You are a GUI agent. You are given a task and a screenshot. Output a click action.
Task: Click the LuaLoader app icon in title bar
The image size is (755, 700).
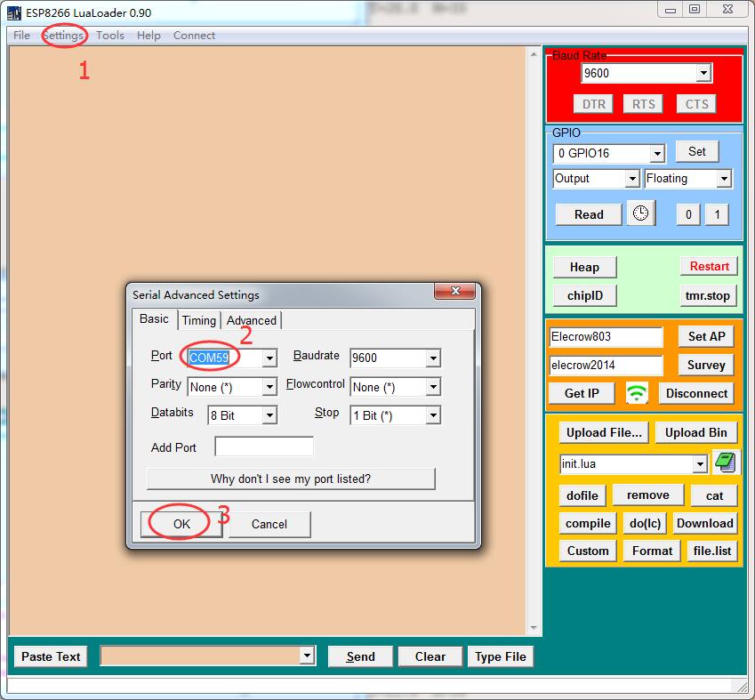pyautogui.click(x=14, y=13)
